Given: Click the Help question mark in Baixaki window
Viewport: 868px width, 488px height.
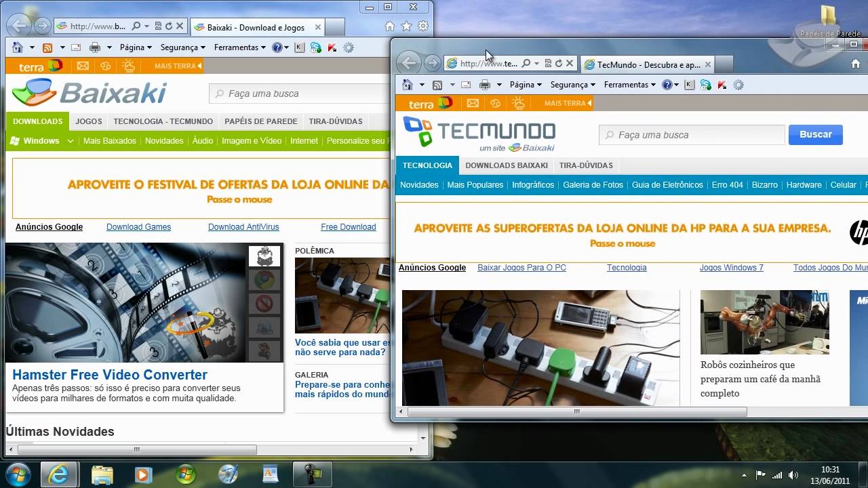Looking at the screenshot, I should click(x=277, y=47).
